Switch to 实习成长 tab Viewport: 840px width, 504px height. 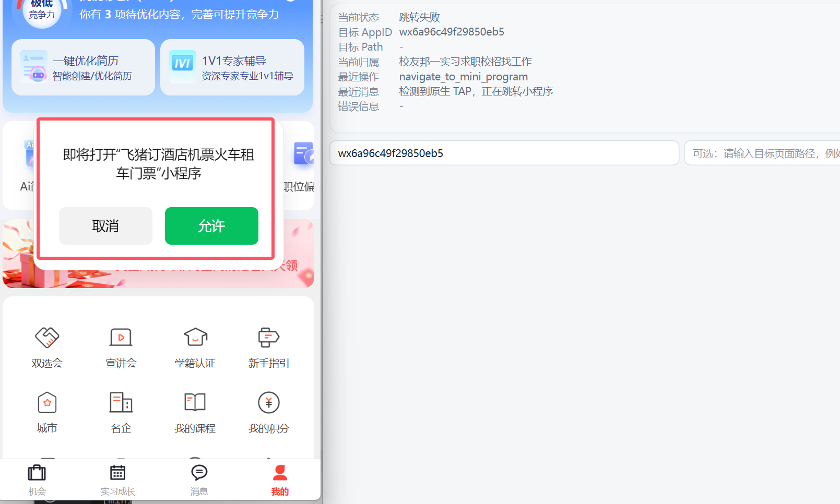tap(118, 480)
